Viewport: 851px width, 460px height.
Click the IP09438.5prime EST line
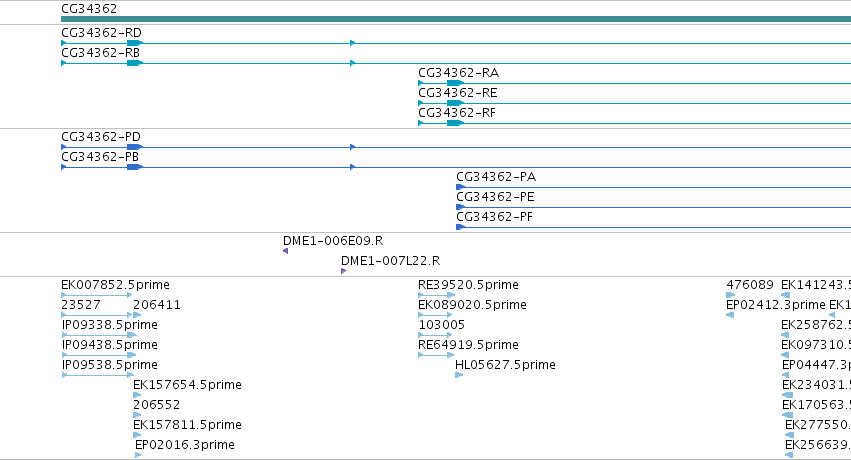[x=98, y=355]
